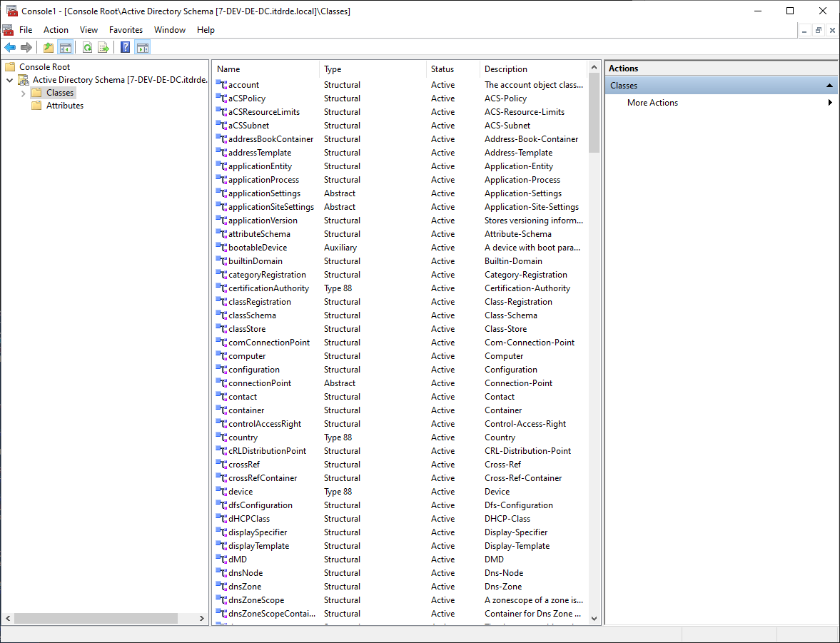This screenshot has width=840, height=643.
Task: Click the Configuration description cell
Action: coord(510,370)
